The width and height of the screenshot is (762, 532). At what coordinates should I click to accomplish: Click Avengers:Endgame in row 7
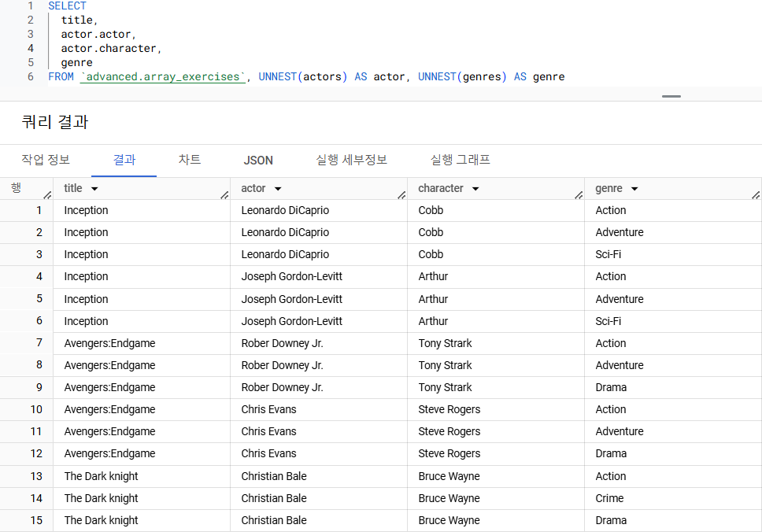[x=110, y=343]
